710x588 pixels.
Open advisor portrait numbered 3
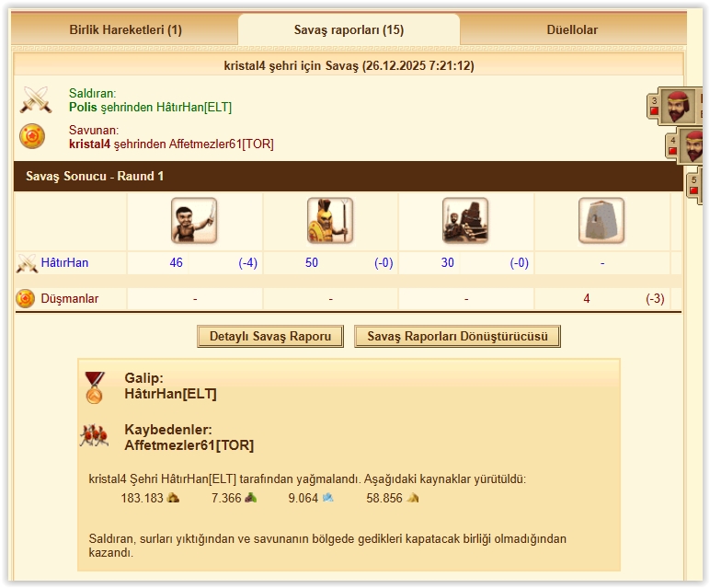pos(678,107)
